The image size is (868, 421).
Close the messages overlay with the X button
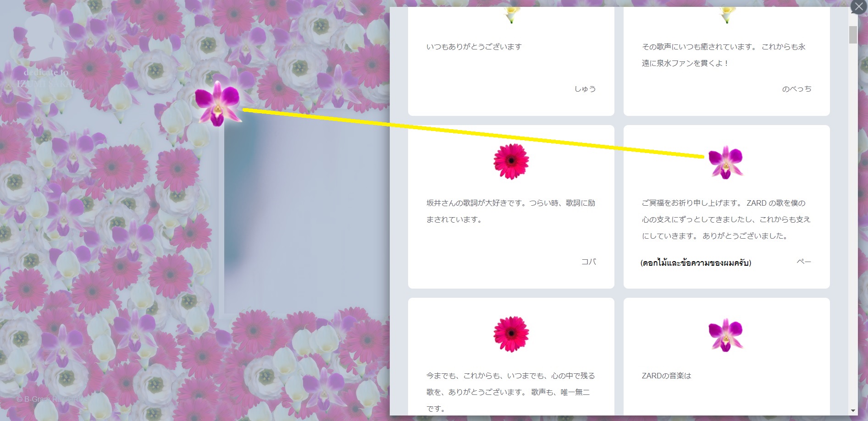(x=858, y=7)
